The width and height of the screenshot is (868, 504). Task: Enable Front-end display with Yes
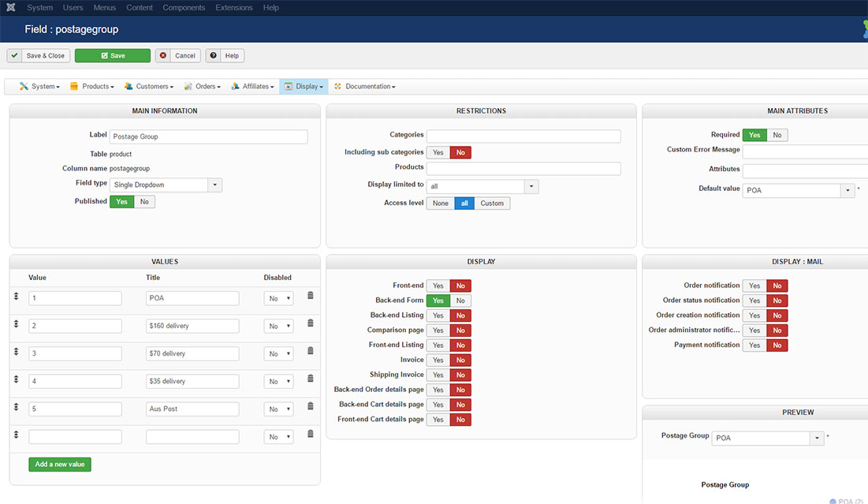[438, 286]
